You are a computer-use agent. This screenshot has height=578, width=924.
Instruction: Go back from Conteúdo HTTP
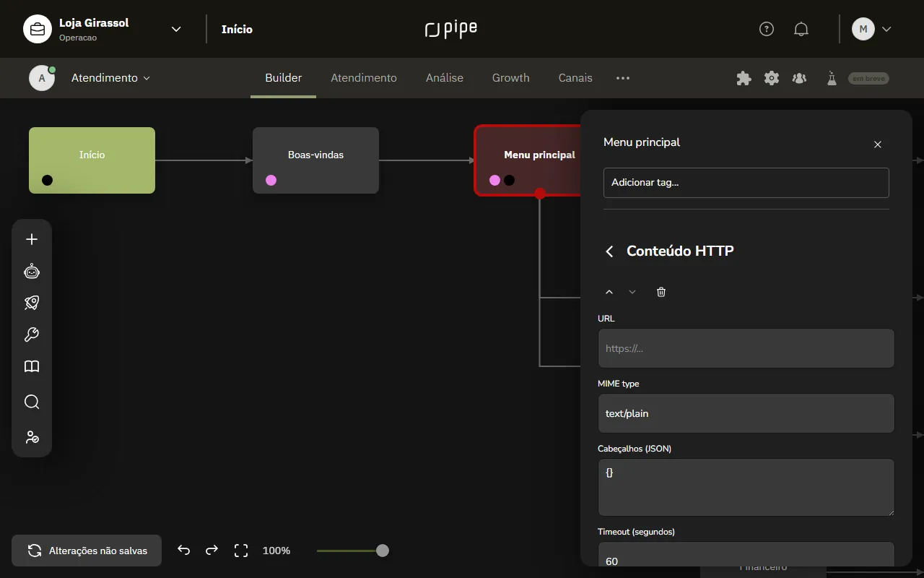610,251
